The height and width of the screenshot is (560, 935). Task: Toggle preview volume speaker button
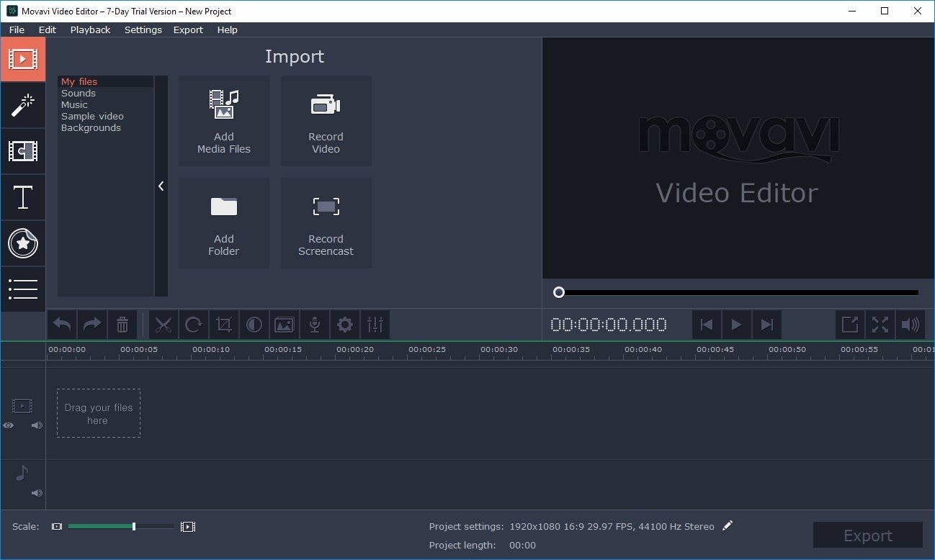click(911, 325)
